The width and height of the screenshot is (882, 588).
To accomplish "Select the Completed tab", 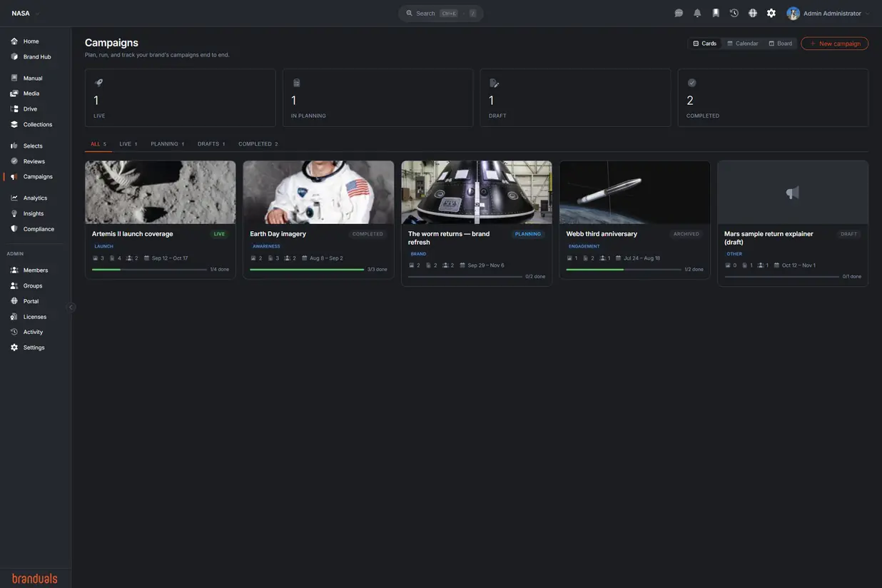I will [258, 144].
